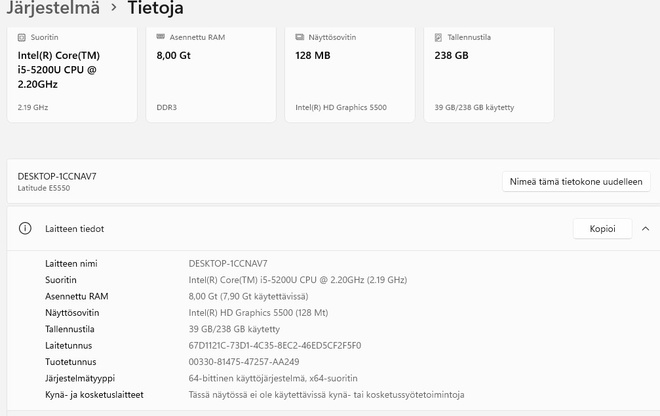Image resolution: width=660 pixels, height=416 pixels.
Task: Click the Tässä näytössä ei ole käytettävissä value
Action: (x=326, y=395)
